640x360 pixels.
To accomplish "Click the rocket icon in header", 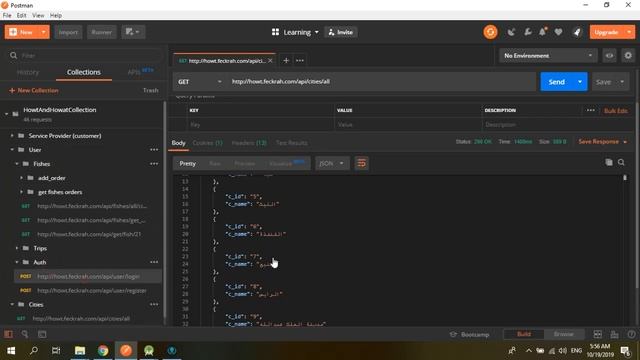I will tap(577, 32).
